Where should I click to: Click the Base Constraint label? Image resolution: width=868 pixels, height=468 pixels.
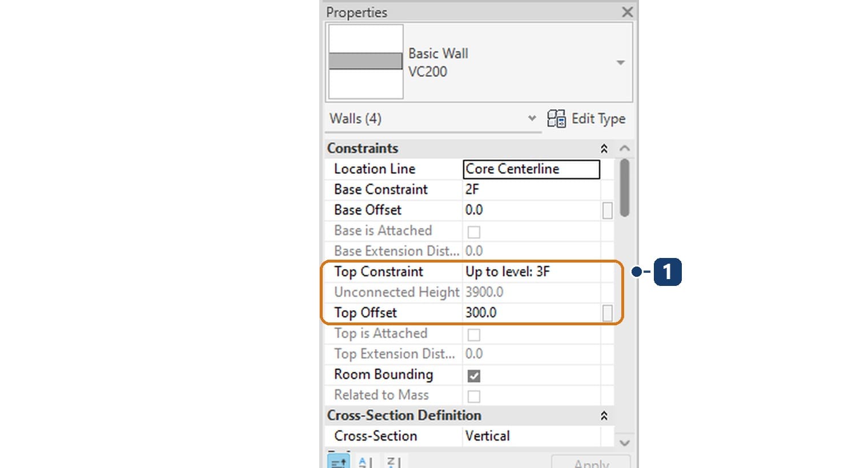381,189
